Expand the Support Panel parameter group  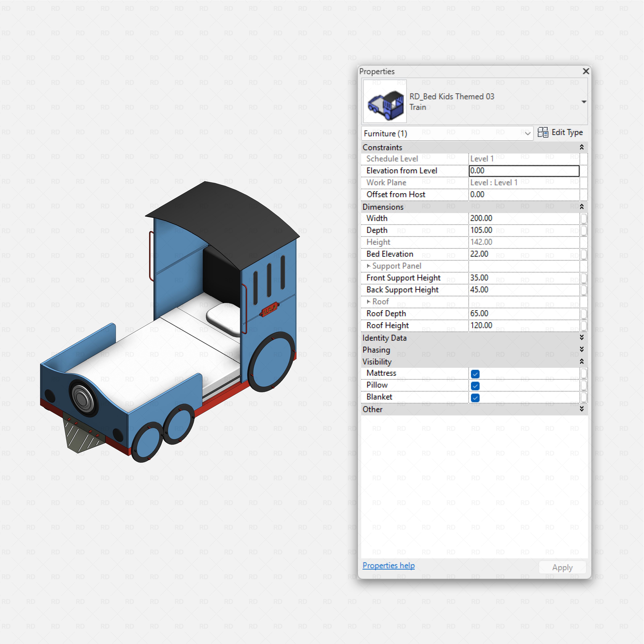[x=369, y=266]
